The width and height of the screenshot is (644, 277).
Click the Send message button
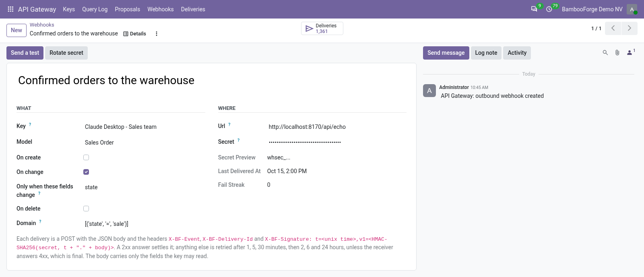(x=446, y=53)
